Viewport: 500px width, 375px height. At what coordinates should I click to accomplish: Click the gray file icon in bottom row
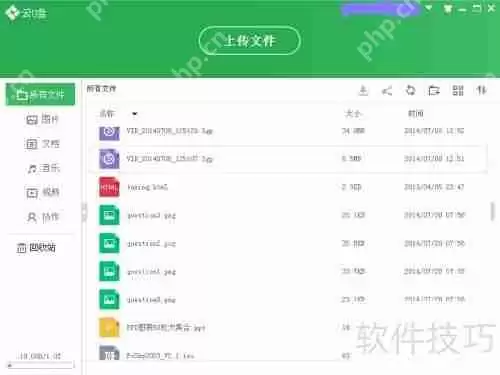coord(109,353)
